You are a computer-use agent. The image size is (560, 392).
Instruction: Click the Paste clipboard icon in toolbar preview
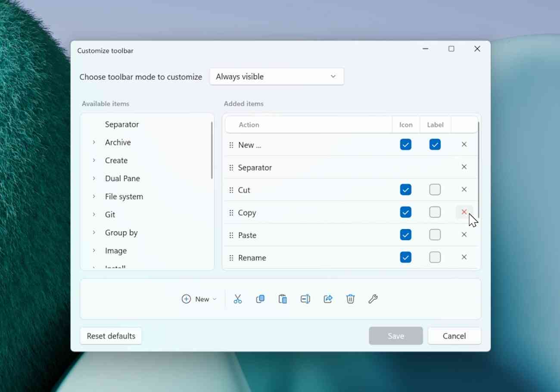283,299
